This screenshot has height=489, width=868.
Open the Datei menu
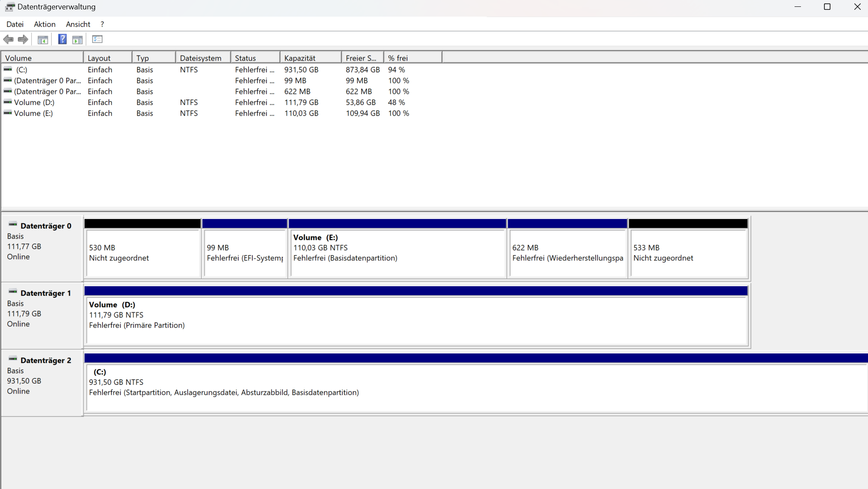click(15, 24)
